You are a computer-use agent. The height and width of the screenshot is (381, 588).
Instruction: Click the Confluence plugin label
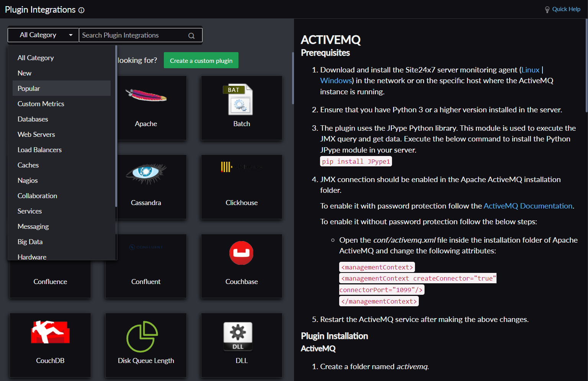tap(50, 282)
